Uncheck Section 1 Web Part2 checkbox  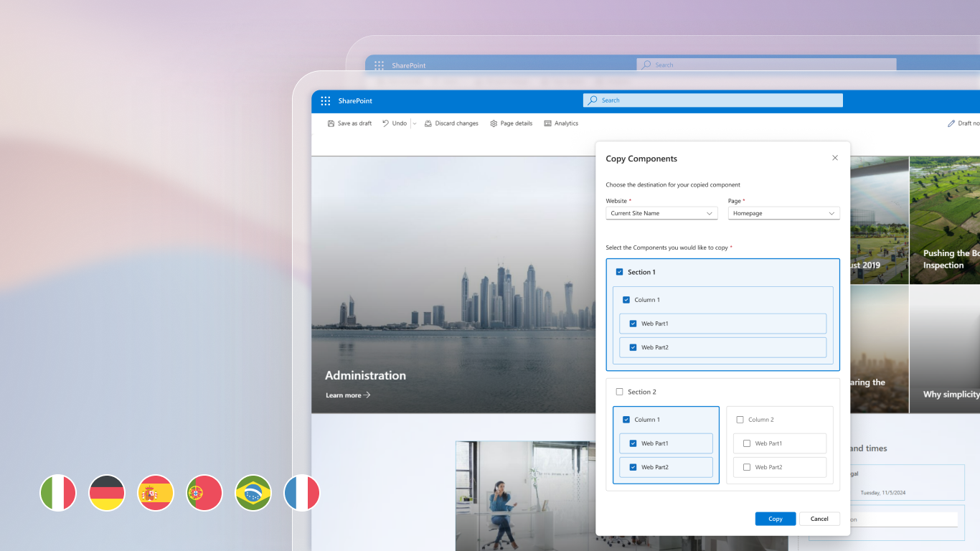pos(633,347)
